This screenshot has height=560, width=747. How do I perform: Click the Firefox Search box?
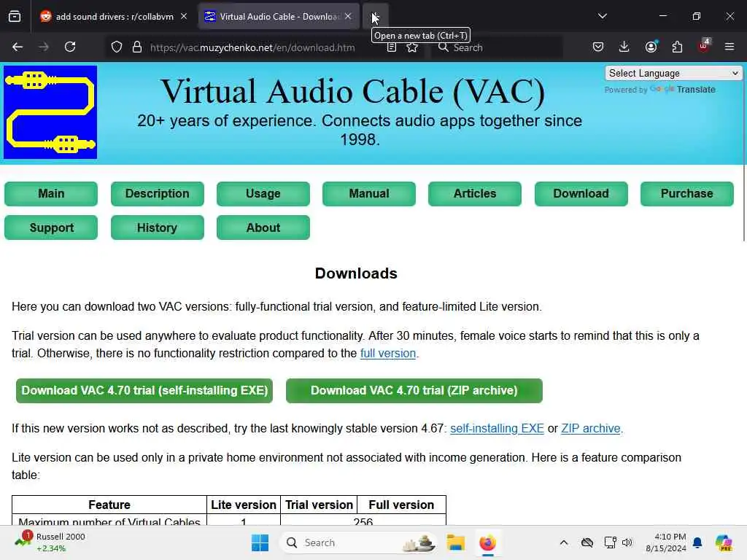495,47
